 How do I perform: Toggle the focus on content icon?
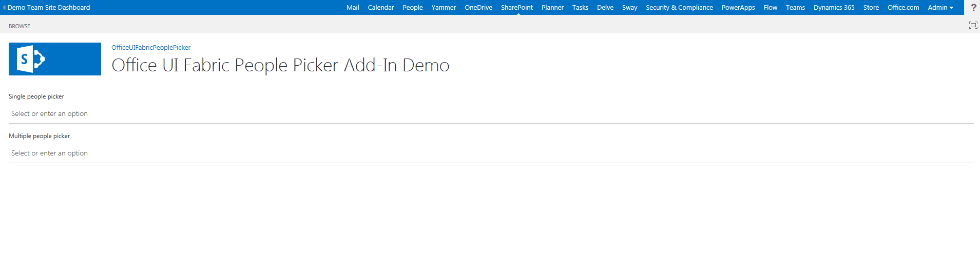coord(973,25)
